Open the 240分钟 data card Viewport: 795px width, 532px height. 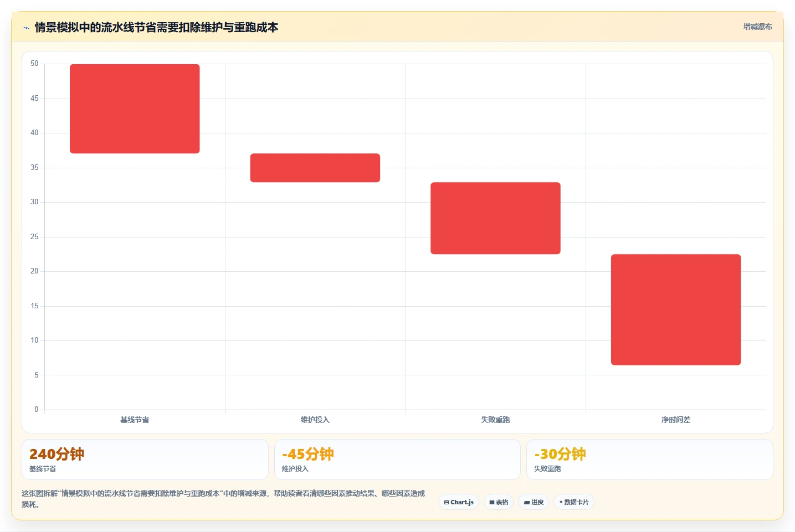[x=145, y=459]
